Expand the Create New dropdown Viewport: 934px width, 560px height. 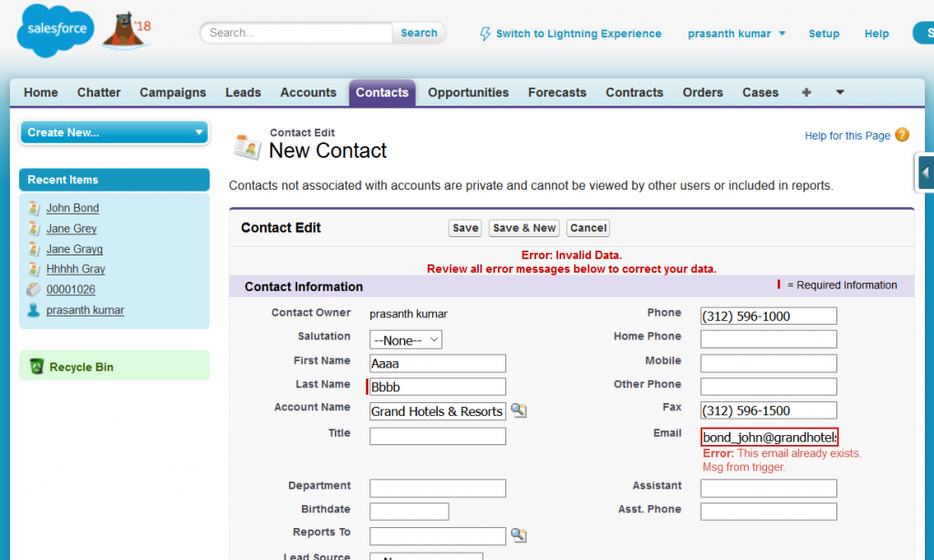pyautogui.click(x=114, y=132)
